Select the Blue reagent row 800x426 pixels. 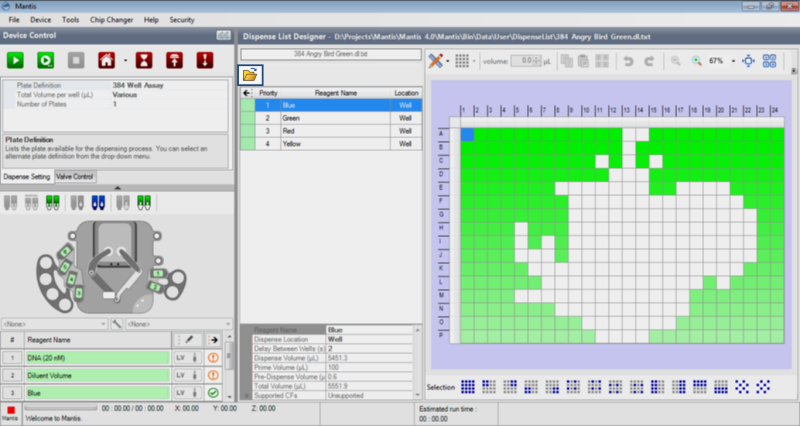(331, 105)
